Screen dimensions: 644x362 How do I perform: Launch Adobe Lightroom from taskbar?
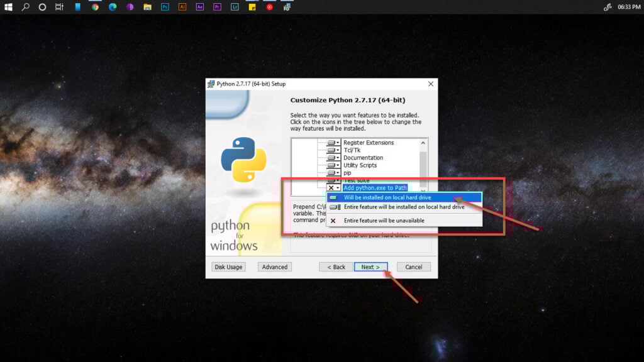235,7
